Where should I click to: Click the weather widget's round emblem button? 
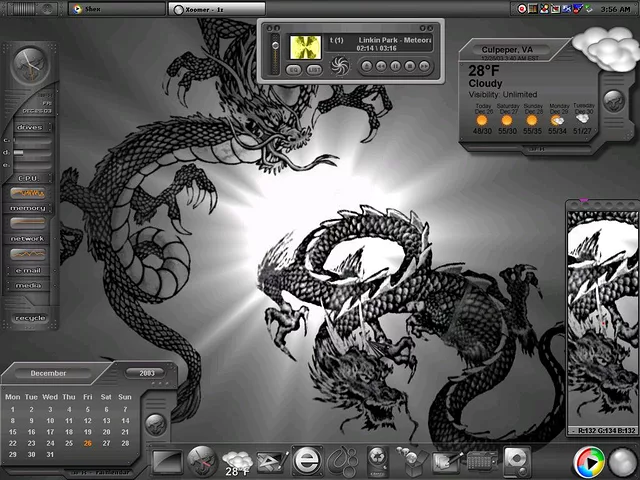pos(613,101)
